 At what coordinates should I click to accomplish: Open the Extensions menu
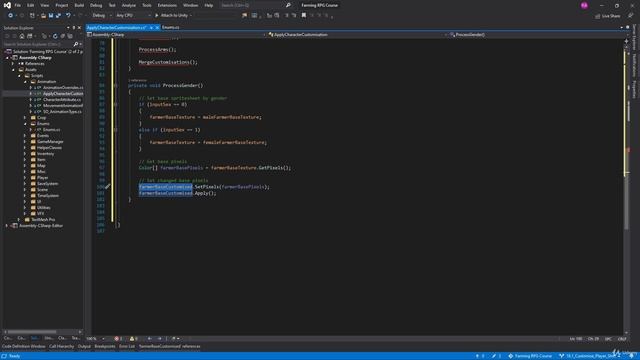[167, 5]
